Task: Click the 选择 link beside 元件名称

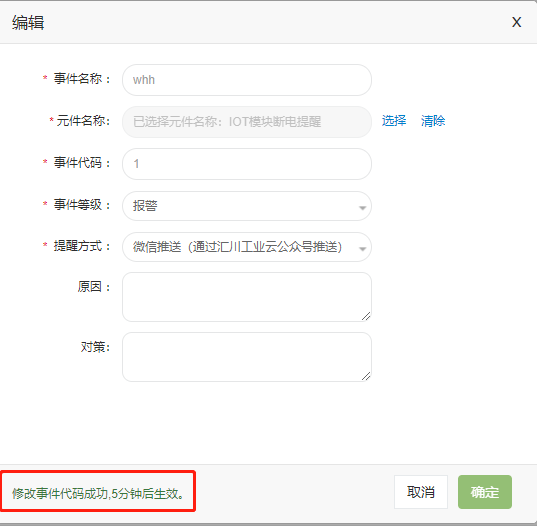Action: click(394, 121)
